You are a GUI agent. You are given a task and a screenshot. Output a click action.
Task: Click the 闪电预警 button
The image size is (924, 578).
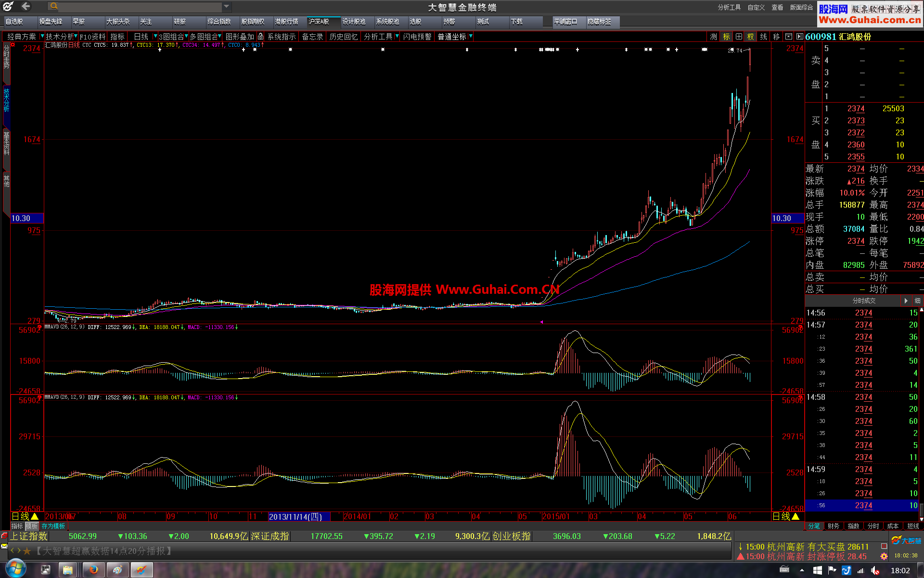[417, 37]
